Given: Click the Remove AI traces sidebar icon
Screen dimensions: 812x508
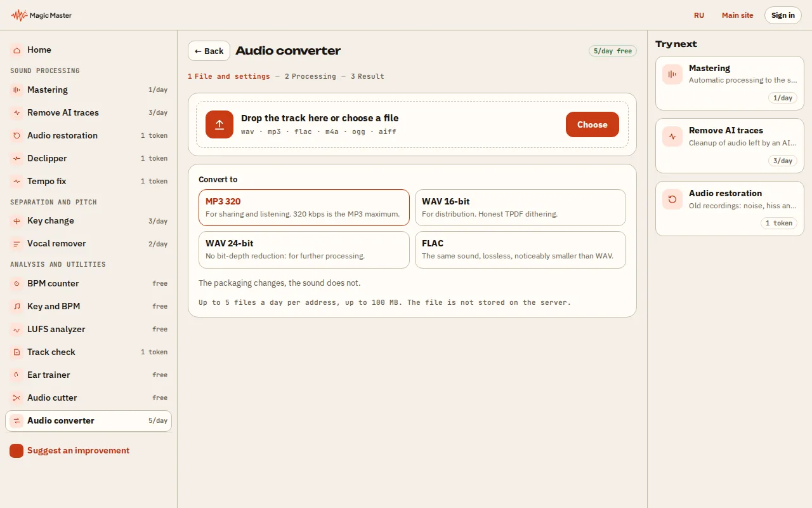Looking at the screenshot, I should (x=16, y=113).
